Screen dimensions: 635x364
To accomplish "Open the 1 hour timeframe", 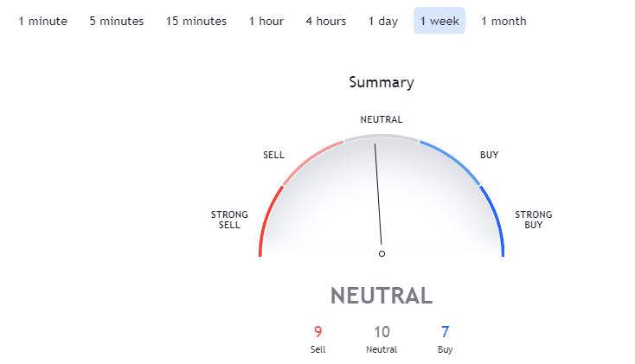I will 266,21.
